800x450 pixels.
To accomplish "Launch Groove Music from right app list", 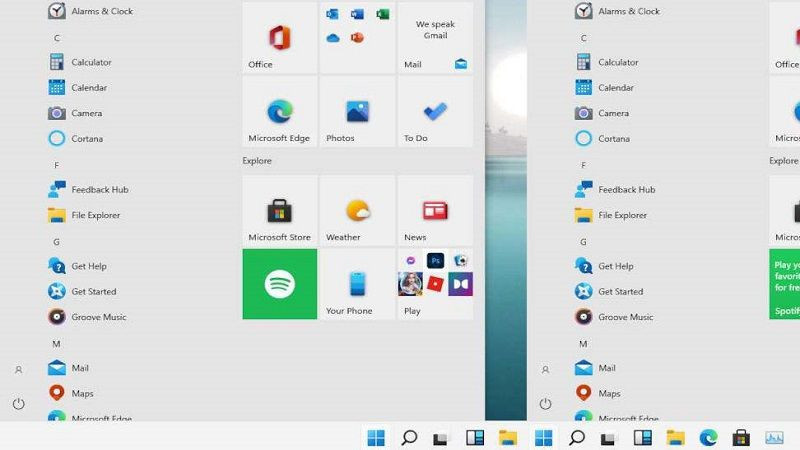I will pos(614,317).
